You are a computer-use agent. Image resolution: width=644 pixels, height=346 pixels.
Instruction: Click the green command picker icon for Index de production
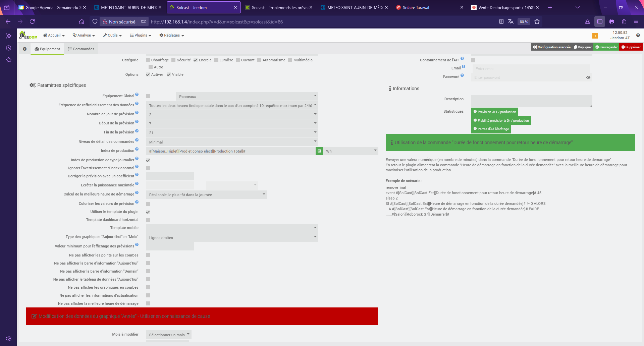319,151
